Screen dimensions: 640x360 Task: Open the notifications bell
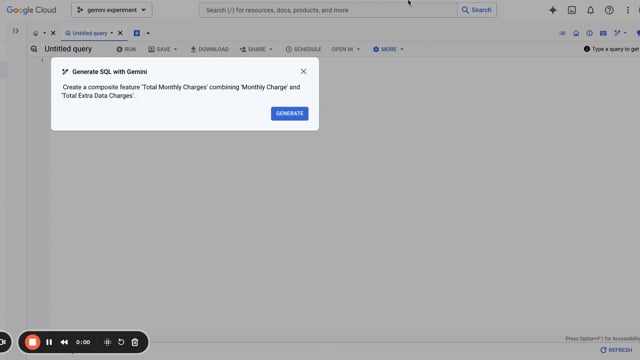(591, 10)
